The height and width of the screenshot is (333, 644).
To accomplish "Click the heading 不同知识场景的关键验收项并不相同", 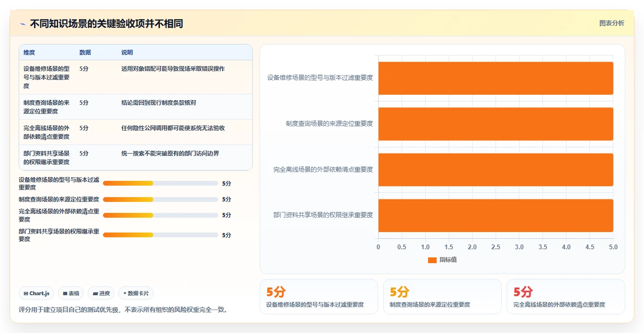I will pos(107,24).
